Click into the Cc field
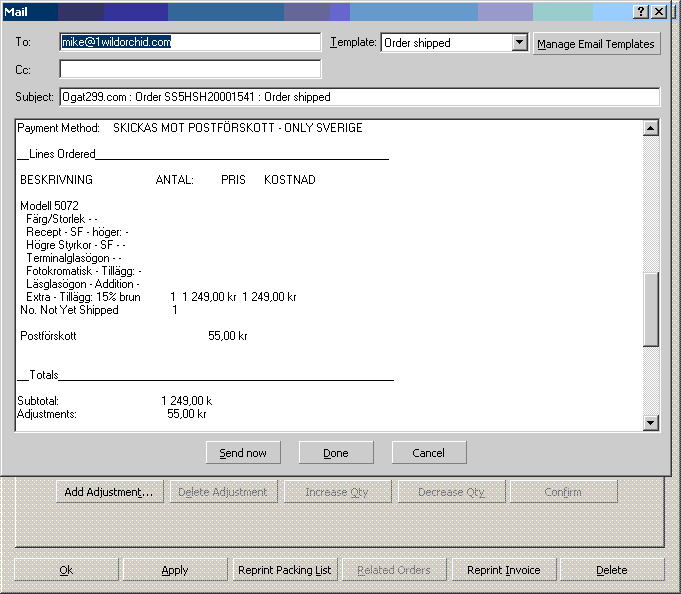Image resolution: width=681 pixels, height=594 pixels. tap(190, 70)
